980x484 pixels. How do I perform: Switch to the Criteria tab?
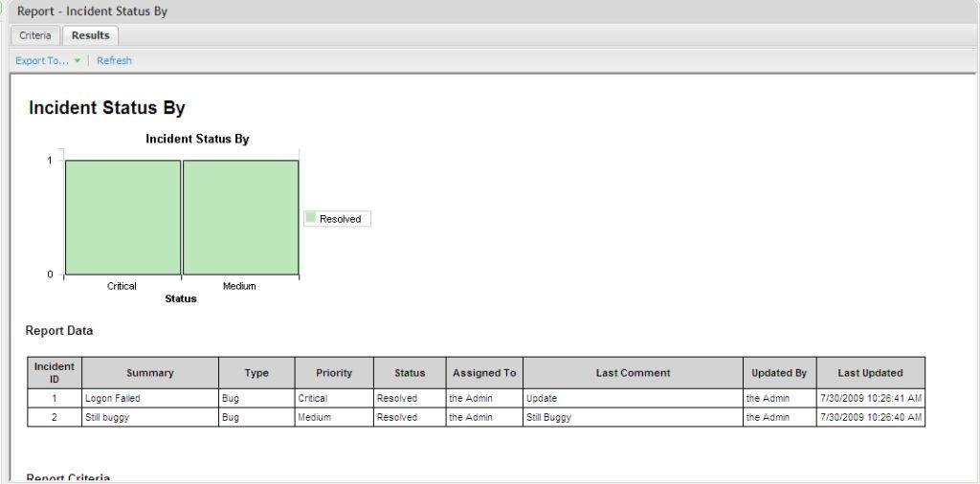click(35, 35)
